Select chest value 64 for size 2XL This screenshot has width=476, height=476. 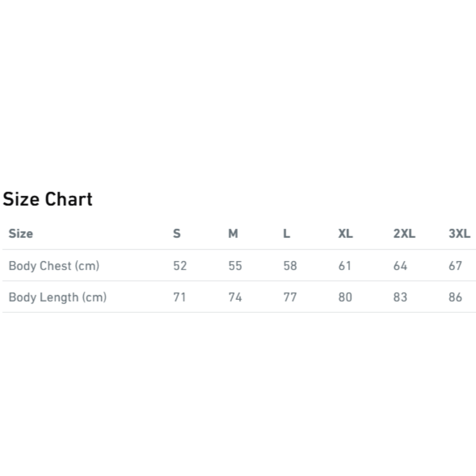tap(400, 265)
